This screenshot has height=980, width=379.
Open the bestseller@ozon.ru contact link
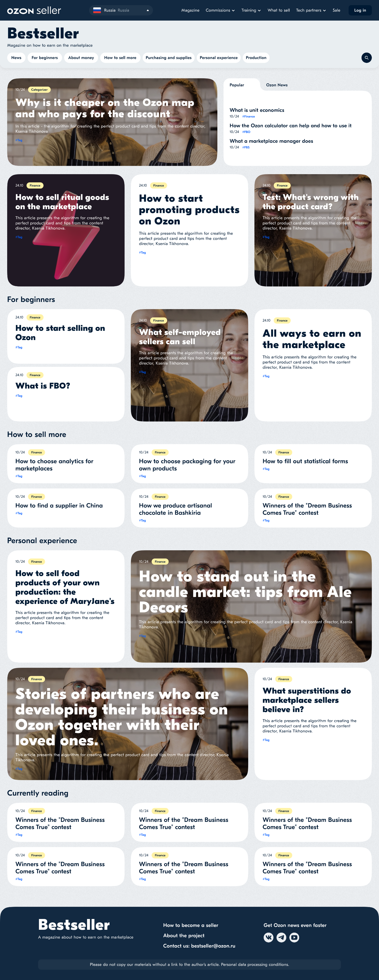[213, 946]
